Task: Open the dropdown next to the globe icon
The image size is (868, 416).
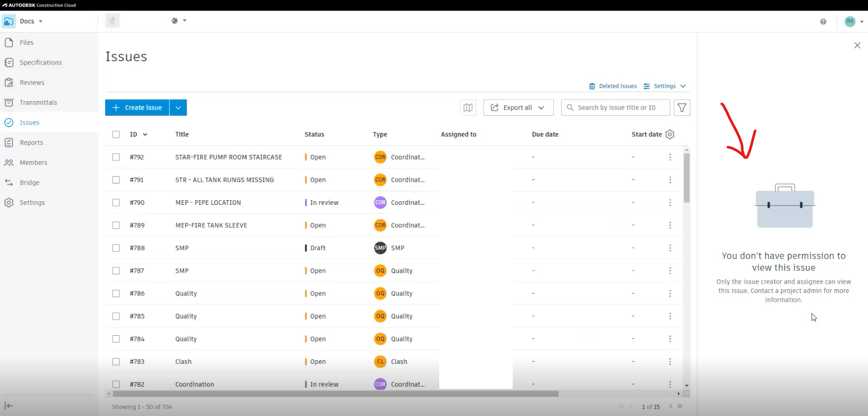Action: tap(184, 21)
